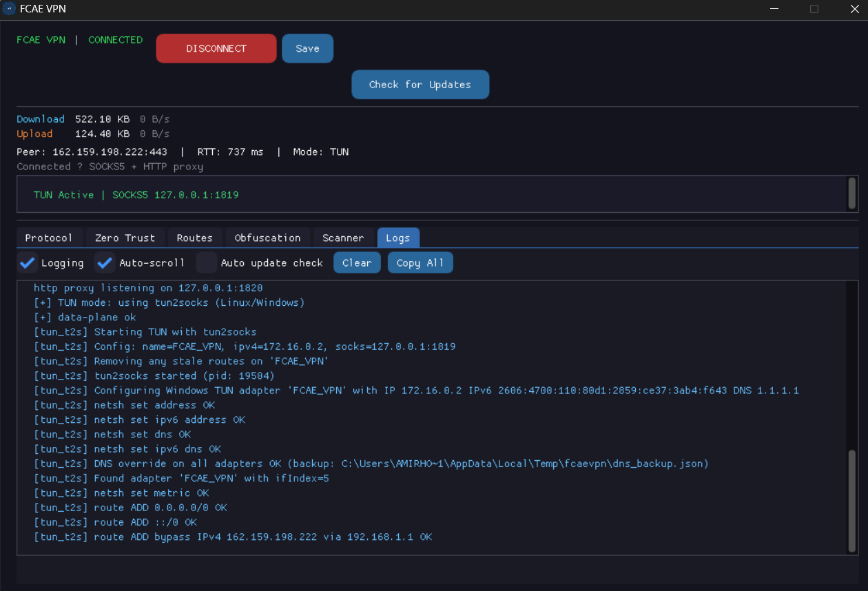This screenshot has height=591, width=868.
Task: Click the Found adapter ifIndex=5 log line
Action: coord(181,478)
